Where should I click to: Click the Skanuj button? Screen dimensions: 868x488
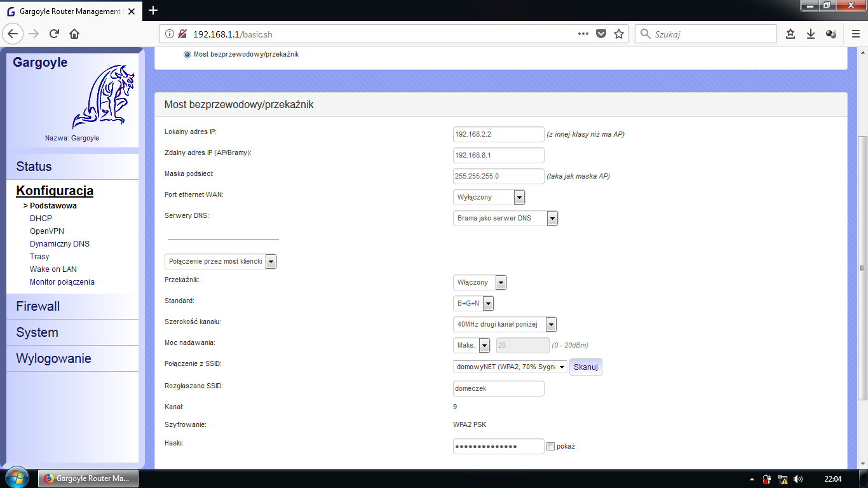pos(585,367)
